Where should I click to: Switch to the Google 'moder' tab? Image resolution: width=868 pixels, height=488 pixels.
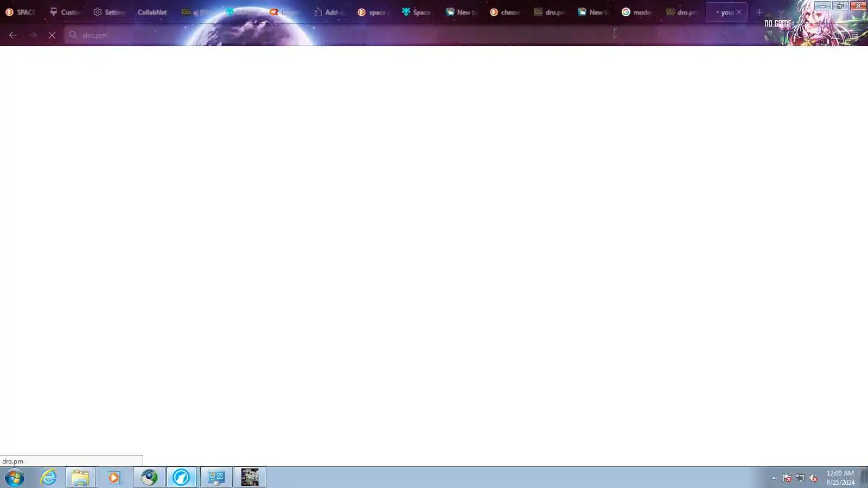pos(637,12)
